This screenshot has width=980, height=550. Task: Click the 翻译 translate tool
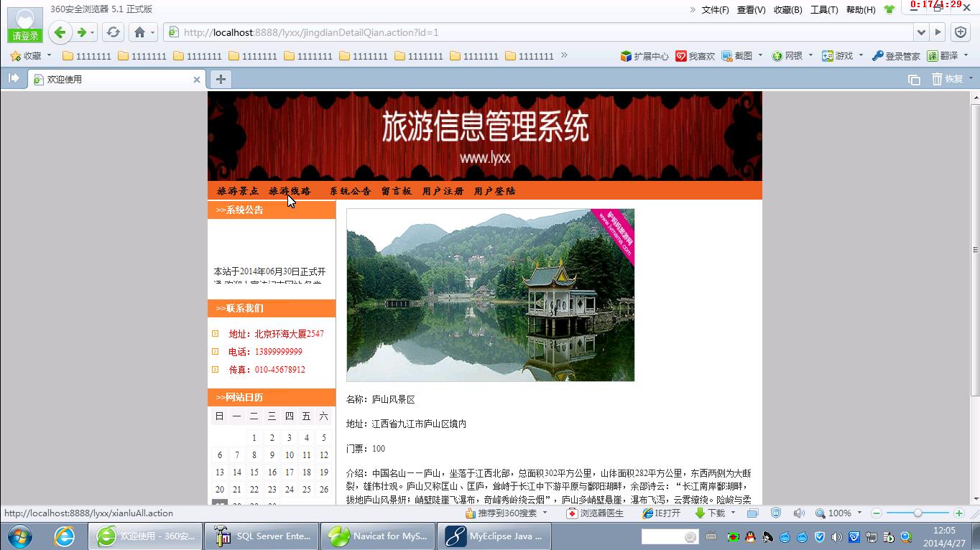click(x=943, y=56)
